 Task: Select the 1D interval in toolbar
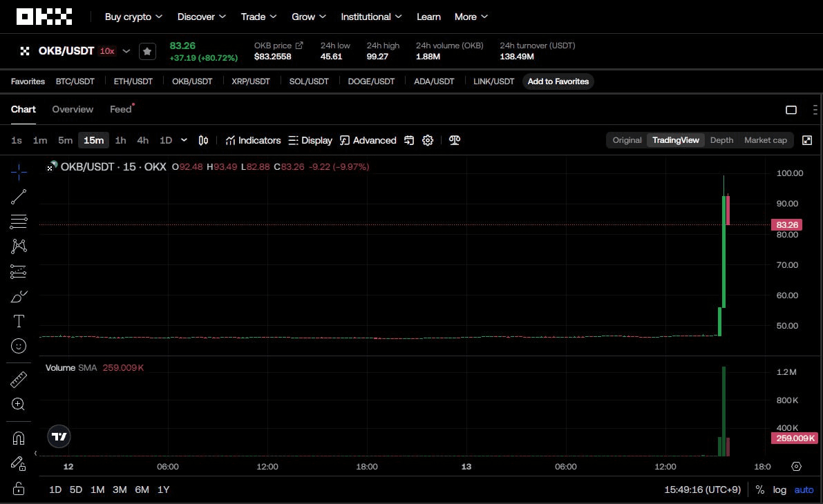[x=165, y=140]
